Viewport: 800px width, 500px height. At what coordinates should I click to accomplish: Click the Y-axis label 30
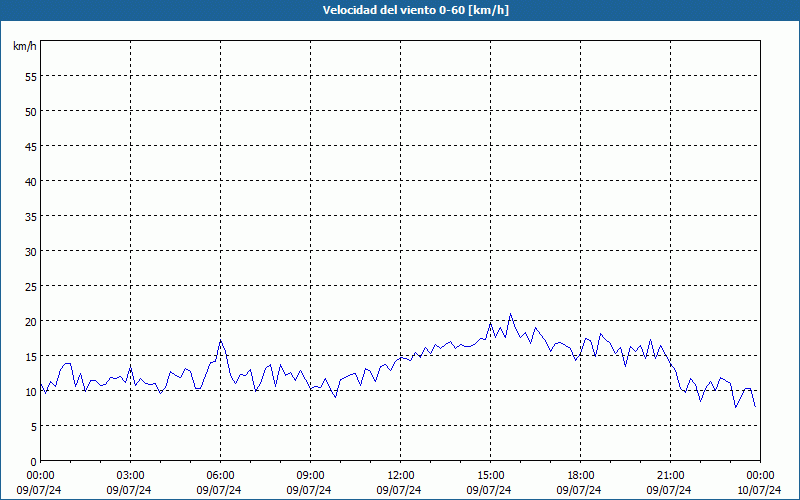click(x=31, y=253)
